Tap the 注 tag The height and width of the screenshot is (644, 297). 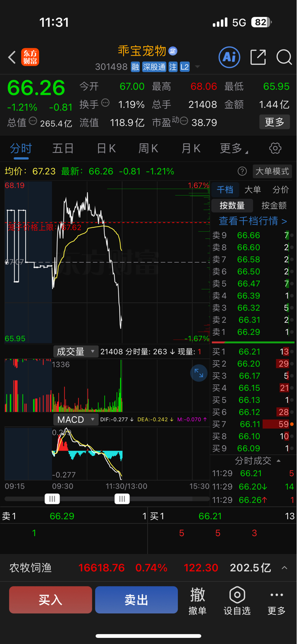pyautogui.click(x=173, y=67)
